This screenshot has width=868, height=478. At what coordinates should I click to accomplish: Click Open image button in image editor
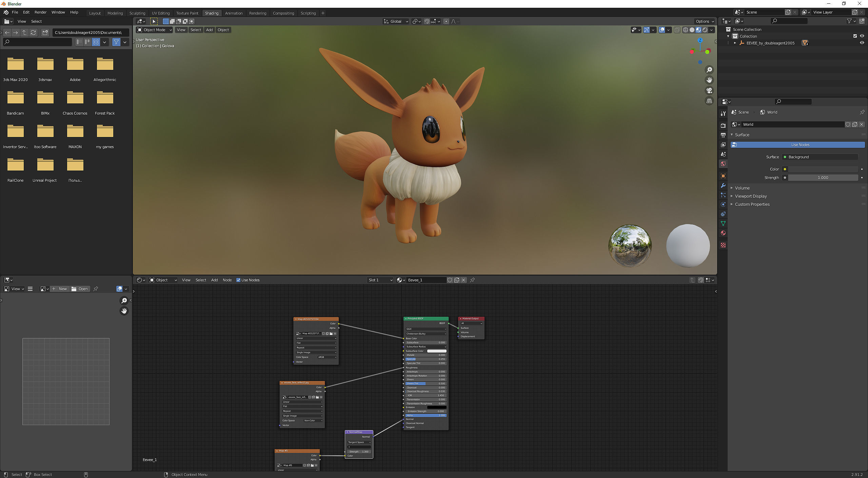80,289
